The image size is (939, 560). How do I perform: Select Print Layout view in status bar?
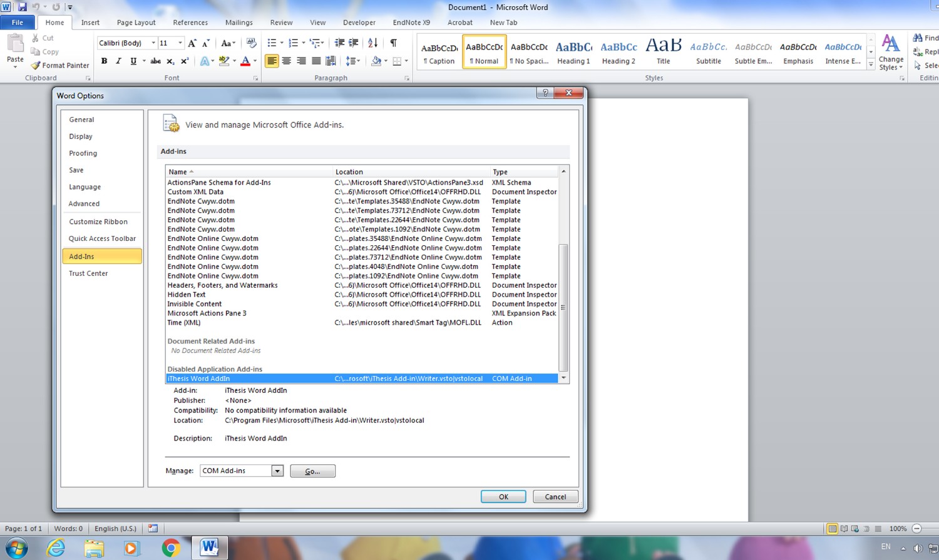coord(832,529)
